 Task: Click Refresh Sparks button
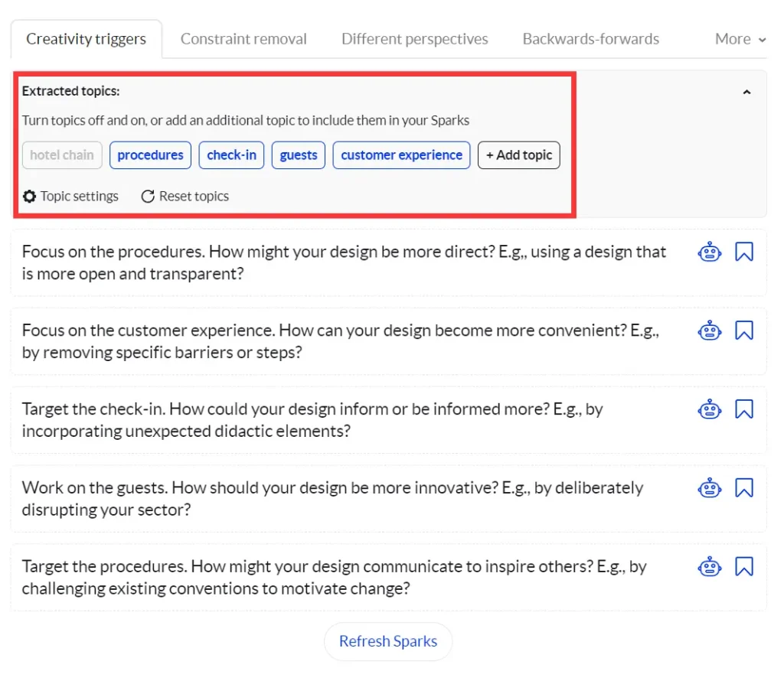click(388, 641)
